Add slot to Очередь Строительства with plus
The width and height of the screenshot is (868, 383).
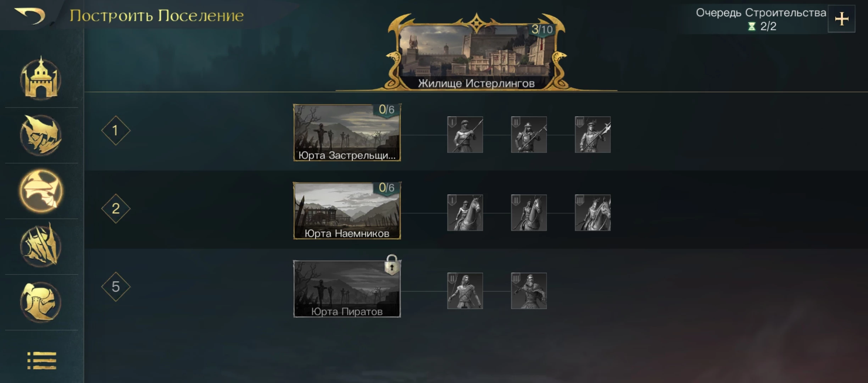[841, 19]
